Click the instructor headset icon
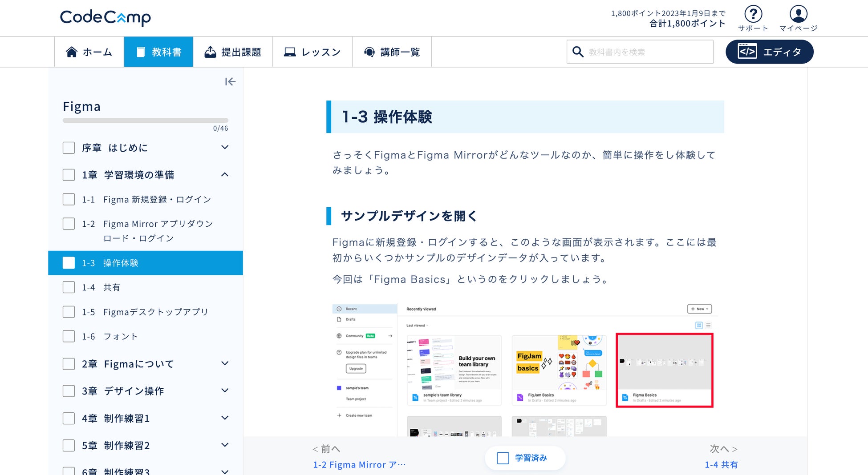868x475 pixels. click(x=369, y=52)
